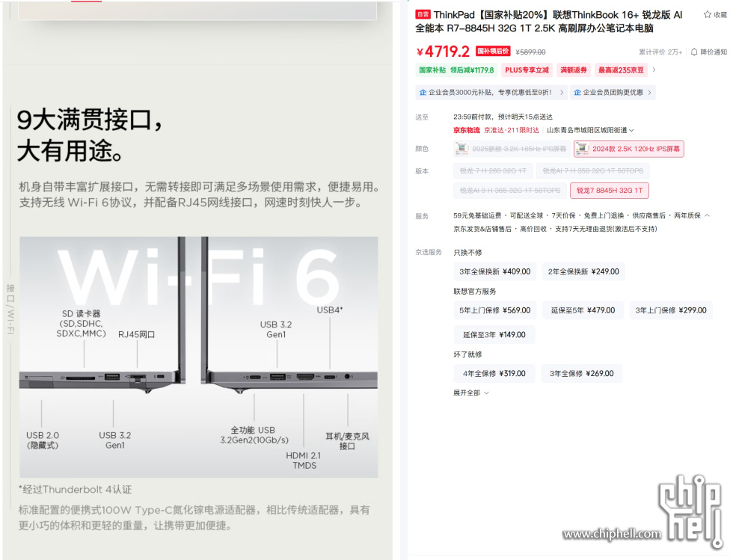The width and height of the screenshot is (733, 560).
Task: Click the USB4* port label
Action: tap(330, 310)
